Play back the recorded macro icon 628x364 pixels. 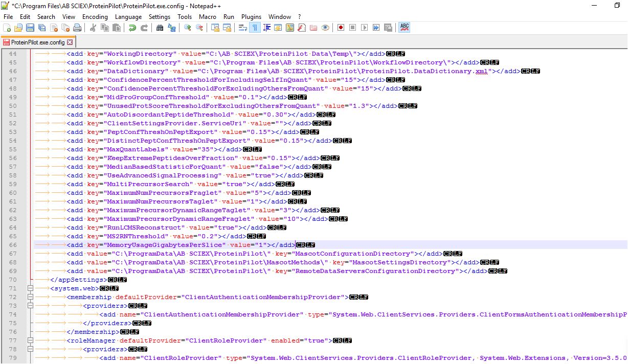point(365,27)
